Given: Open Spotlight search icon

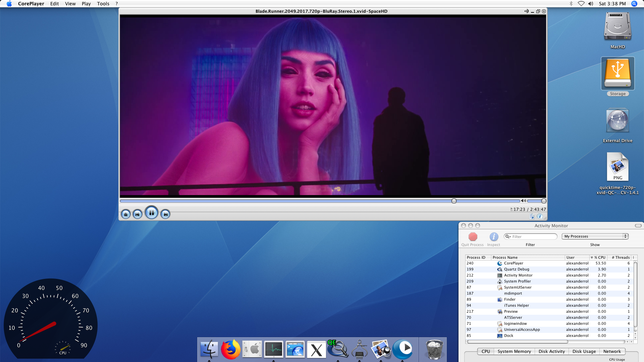Looking at the screenshot, I should pos(634,4).
